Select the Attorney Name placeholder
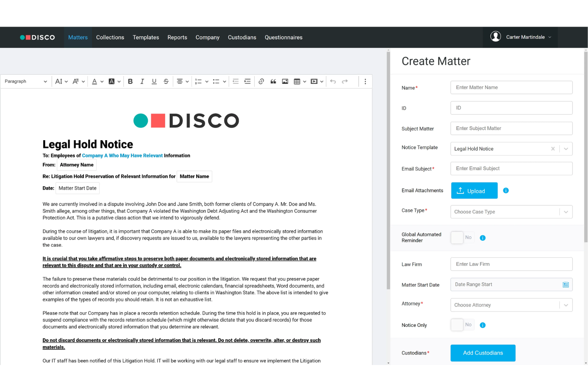The width and height of the screenshot is (588, 392). click(77, 165)
